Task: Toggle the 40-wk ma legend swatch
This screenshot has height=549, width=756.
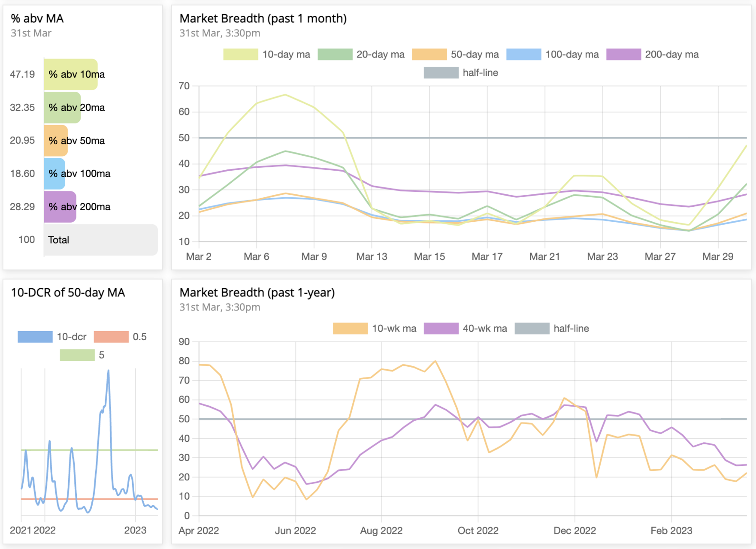Action: 441,329
